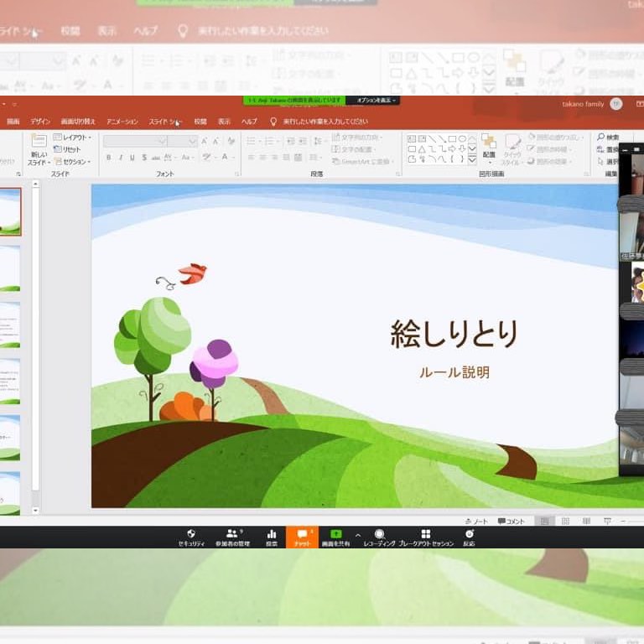
Task: Start Zoom レコーディング (recording)
Action: click(380, 538)
